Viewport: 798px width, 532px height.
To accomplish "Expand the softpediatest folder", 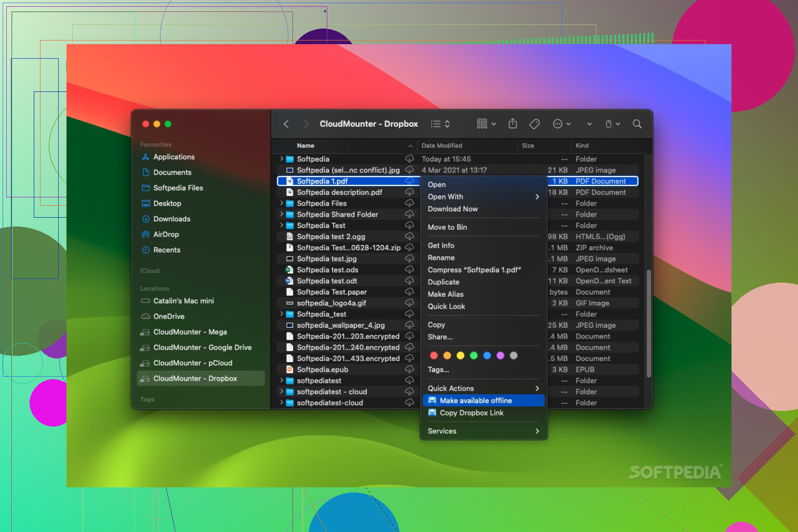I will [x=282, y=380].
